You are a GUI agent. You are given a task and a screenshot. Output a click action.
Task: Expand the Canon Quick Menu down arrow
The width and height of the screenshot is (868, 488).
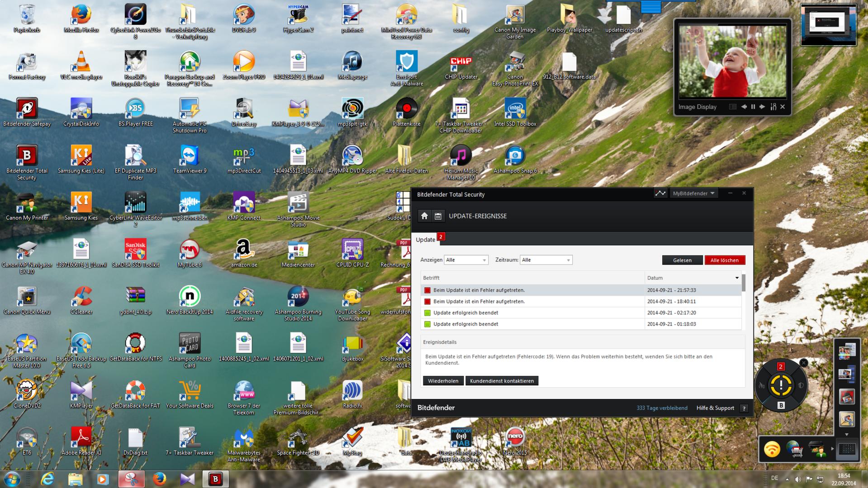(x=847, y=435)
